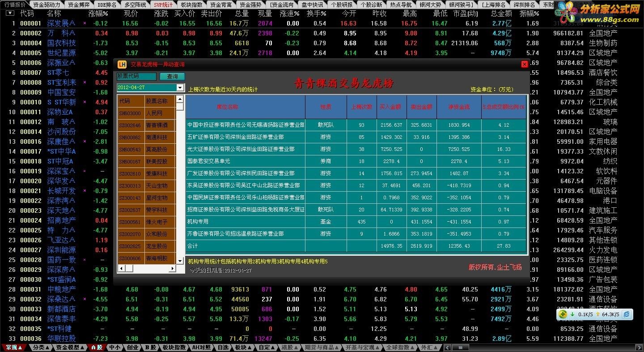Open the 个股诊断 tab
644x352 pixels.
pyautogui.click(x=371, y=4)
